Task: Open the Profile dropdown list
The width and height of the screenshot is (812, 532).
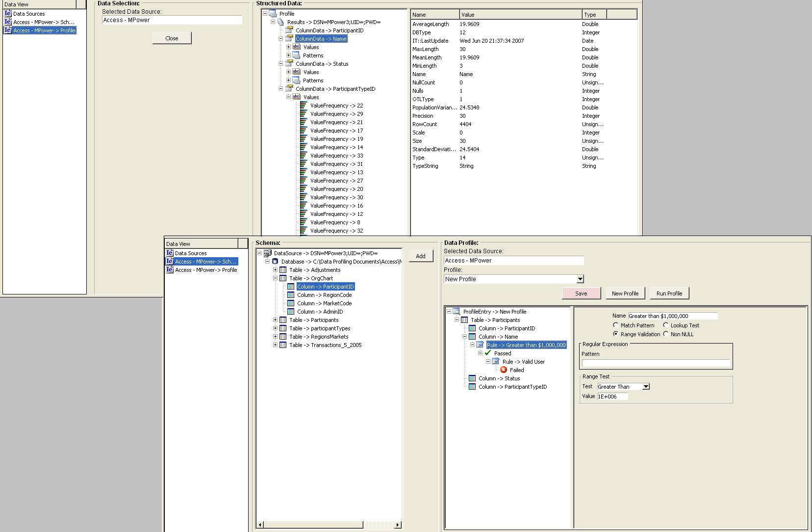Action: [x=580, y=279]
